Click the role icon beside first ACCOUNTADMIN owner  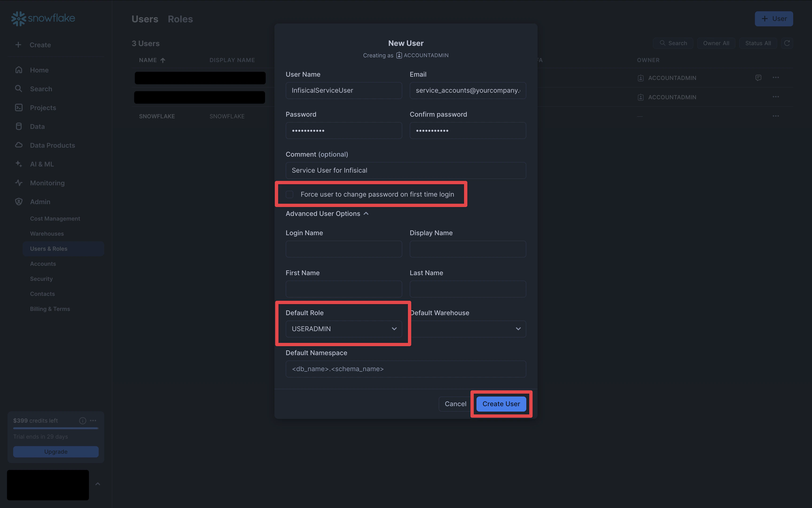(x=640, y=78)
